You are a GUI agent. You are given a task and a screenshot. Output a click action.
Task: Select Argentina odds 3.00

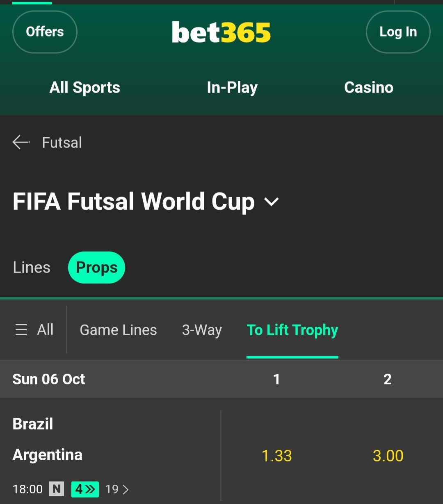point(388,456)
